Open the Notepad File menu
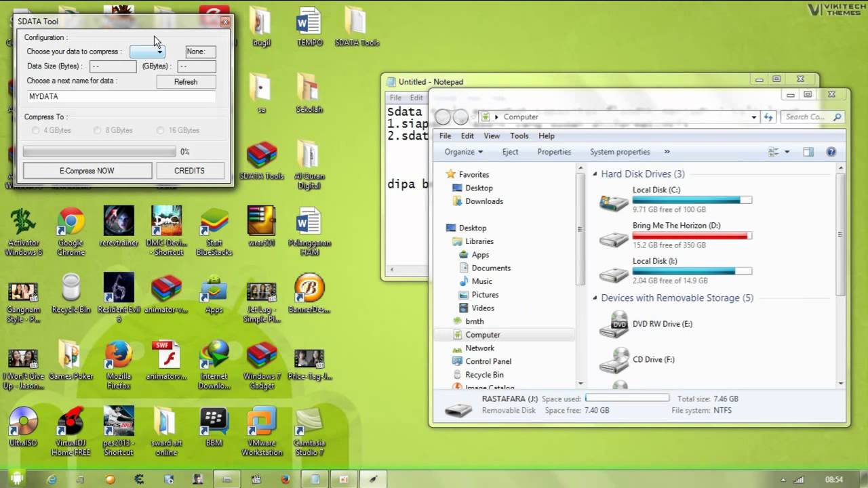 (x=395, y=98)
